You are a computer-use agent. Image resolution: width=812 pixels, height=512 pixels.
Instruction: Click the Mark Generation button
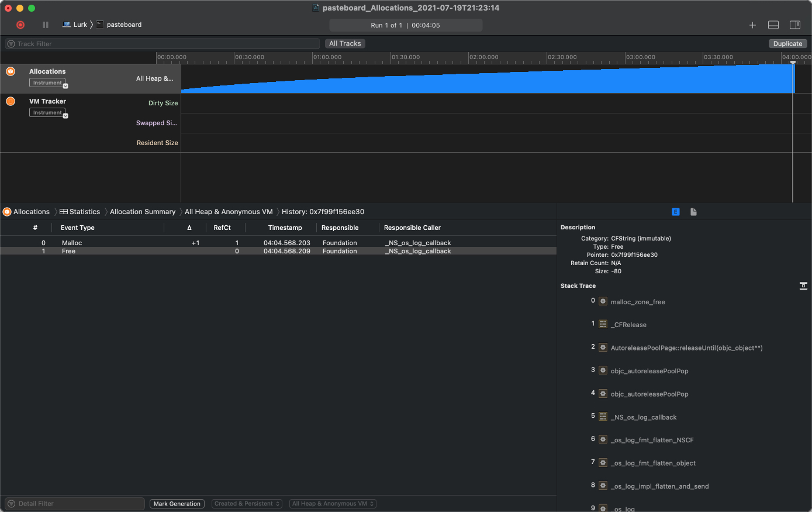pyautogui.click(x=177, y=504)
